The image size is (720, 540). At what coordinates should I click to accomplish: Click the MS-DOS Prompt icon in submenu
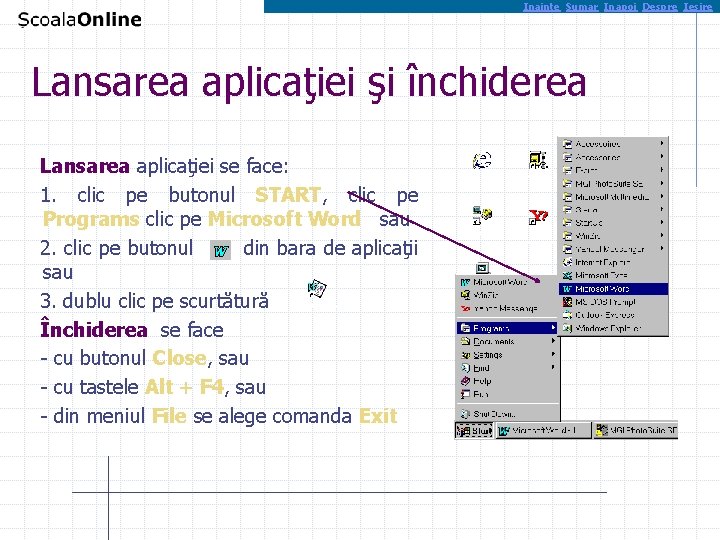pos(568,302)
